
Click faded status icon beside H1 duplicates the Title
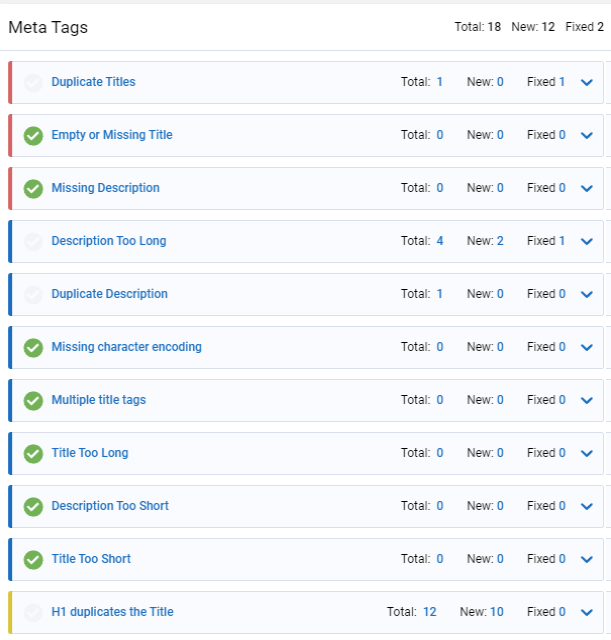coord(33,612)
